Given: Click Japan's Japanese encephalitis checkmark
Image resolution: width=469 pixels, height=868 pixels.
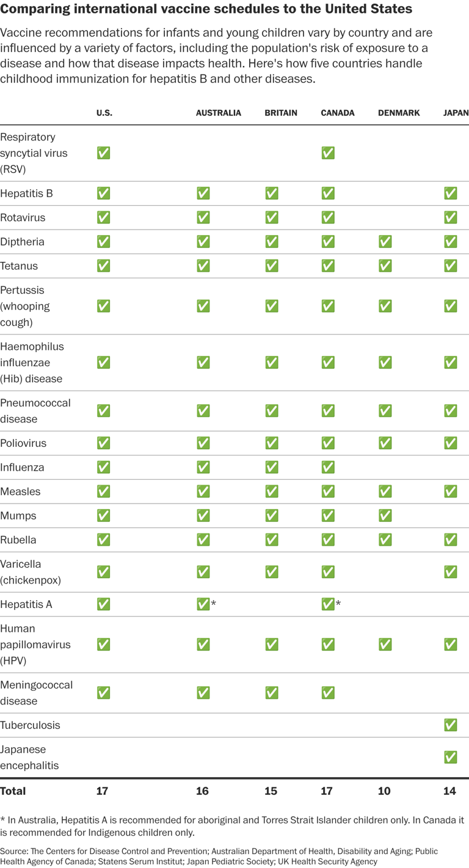Looking at the screenshot, I should pyautogui.click(x=451, y=757).
